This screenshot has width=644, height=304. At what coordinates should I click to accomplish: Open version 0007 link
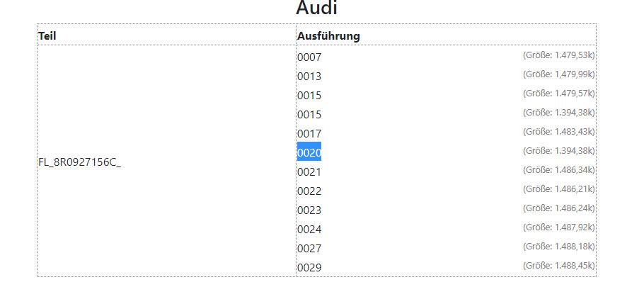[x=309, y=57]
